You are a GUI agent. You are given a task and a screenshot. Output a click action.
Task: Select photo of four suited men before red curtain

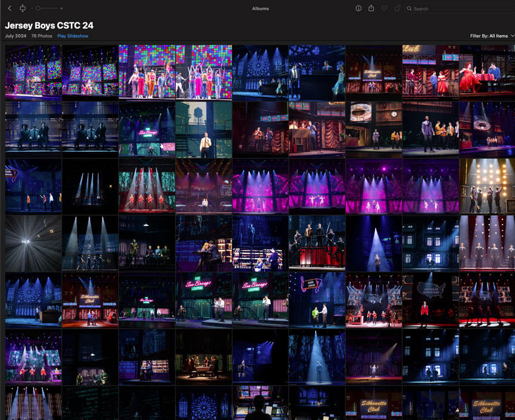point(487,243)
